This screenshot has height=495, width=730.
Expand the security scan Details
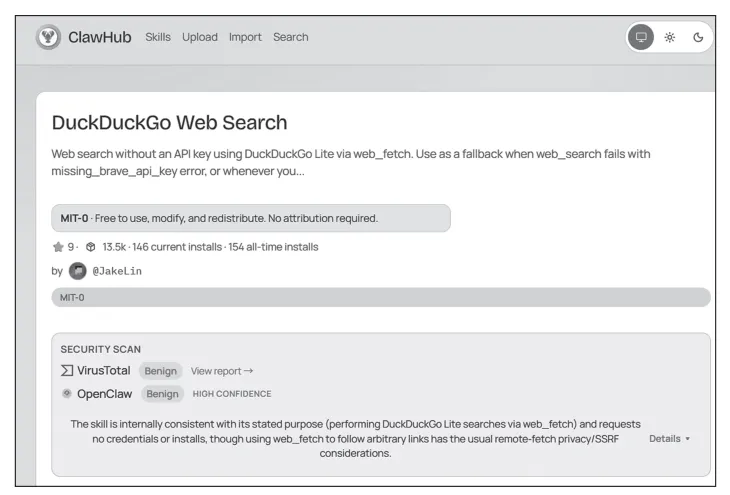(669, 438)
